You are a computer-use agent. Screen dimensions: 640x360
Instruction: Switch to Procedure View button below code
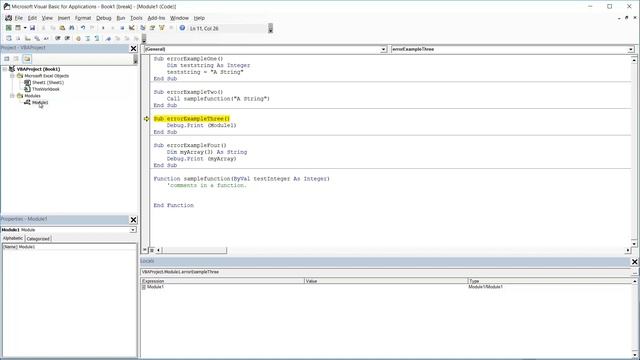click(145, 250)
